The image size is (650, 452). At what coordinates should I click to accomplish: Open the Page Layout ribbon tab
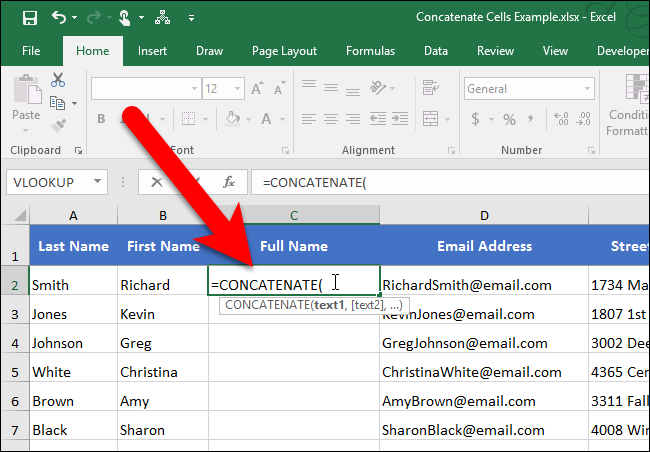pos(285,50)
